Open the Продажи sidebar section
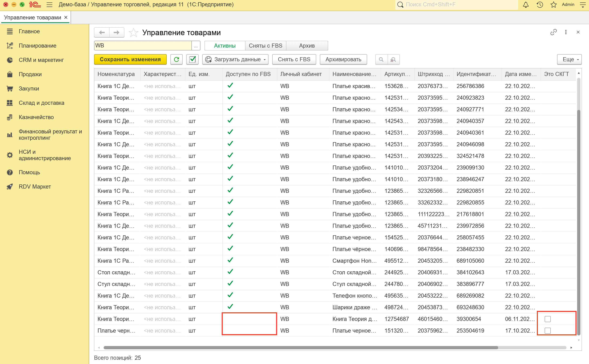 coord(30,74)
